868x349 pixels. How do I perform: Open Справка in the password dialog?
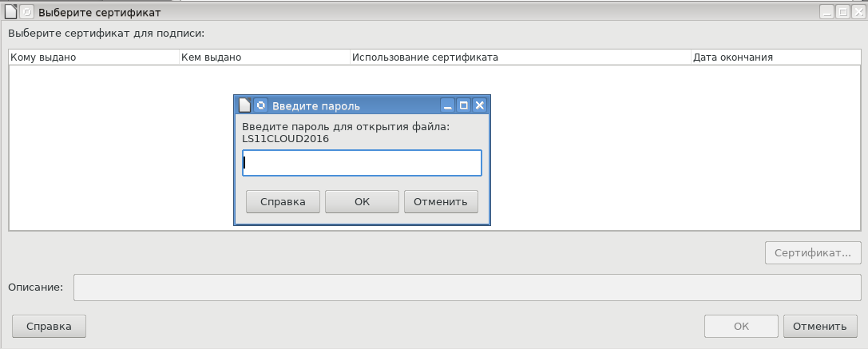(283, 201)
